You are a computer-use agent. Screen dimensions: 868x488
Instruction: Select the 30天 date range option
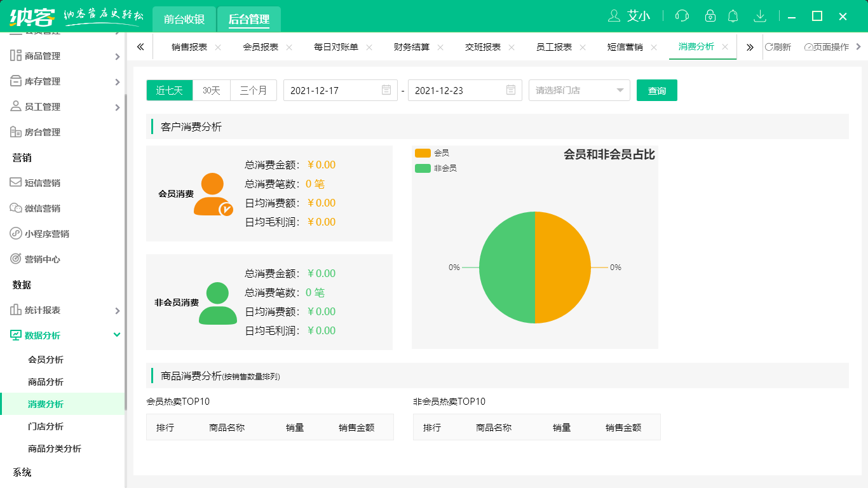pyautogui.click(x=210, y=90)
